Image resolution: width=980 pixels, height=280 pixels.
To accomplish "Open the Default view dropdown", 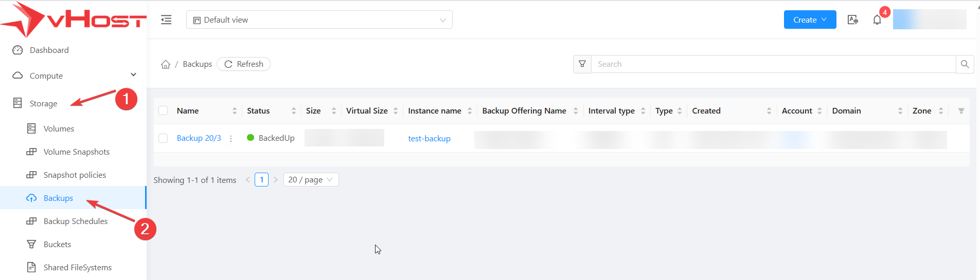I will tap(319, 20).
